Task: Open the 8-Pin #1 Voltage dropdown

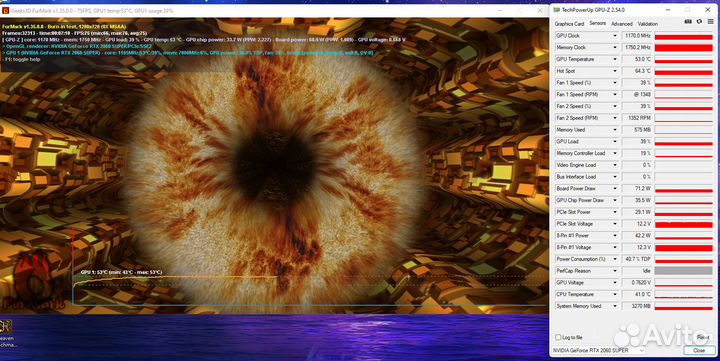Action: [615, 247]
